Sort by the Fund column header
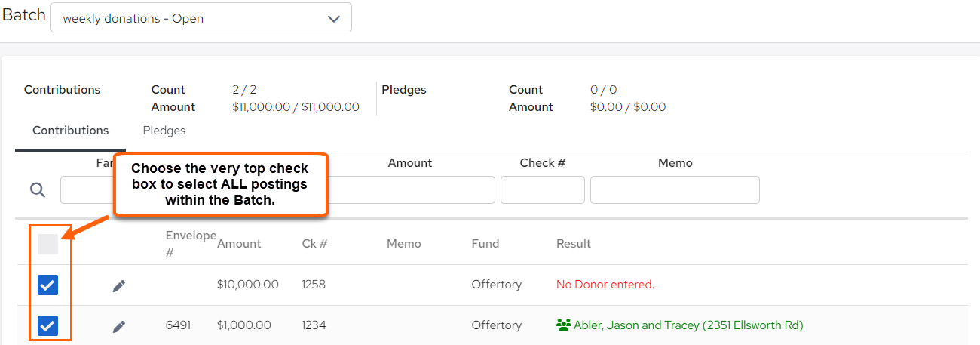980x345 pixels. (x=485, y=244)
